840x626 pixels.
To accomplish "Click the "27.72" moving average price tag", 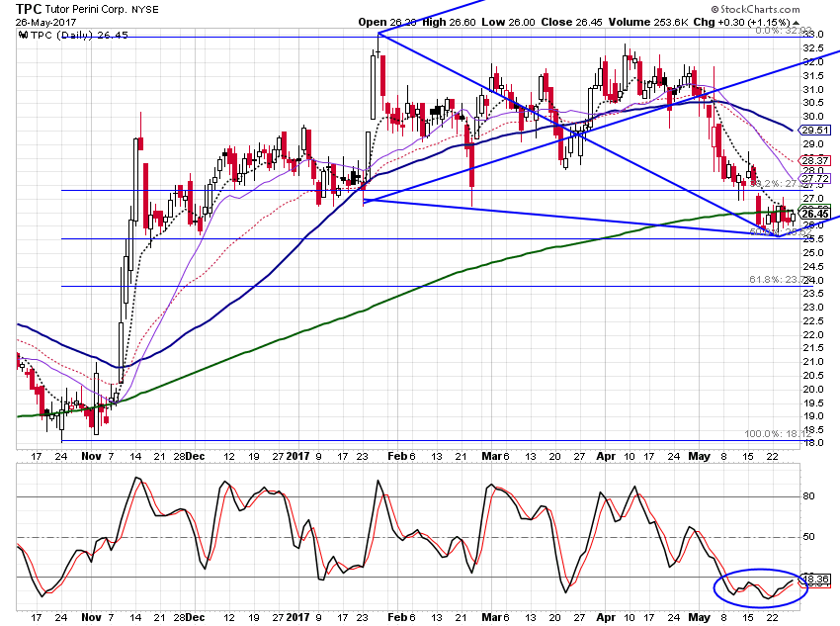I will 814,178.
